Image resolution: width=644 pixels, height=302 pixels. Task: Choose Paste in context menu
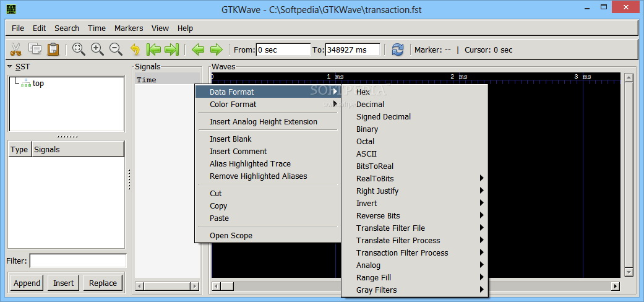(x=268, y=218)
